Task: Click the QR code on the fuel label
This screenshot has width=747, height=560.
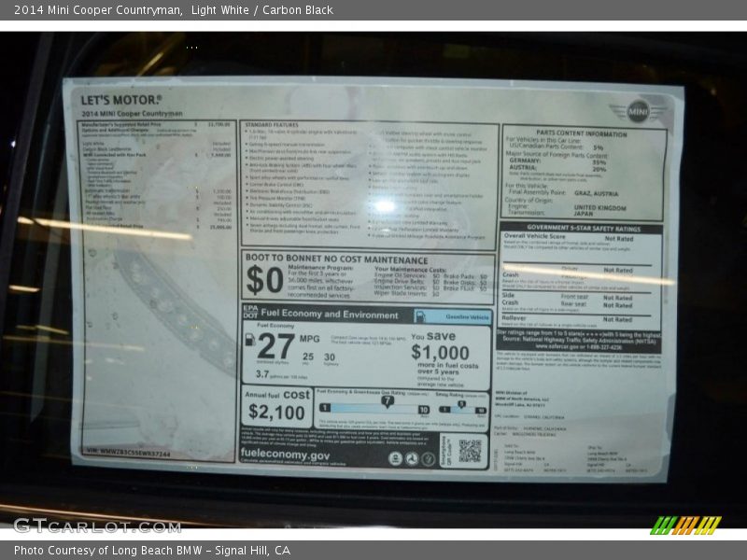Action: [470, 451]
